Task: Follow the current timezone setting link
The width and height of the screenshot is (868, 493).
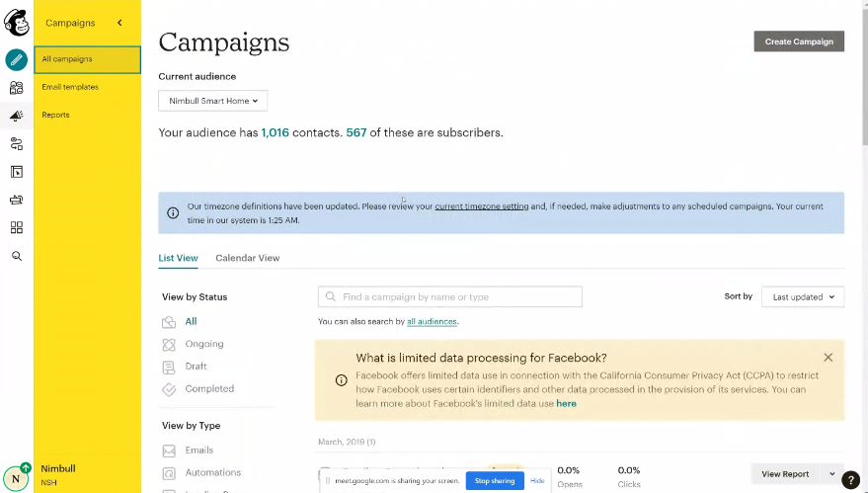Action: click(x=482, y=206)
